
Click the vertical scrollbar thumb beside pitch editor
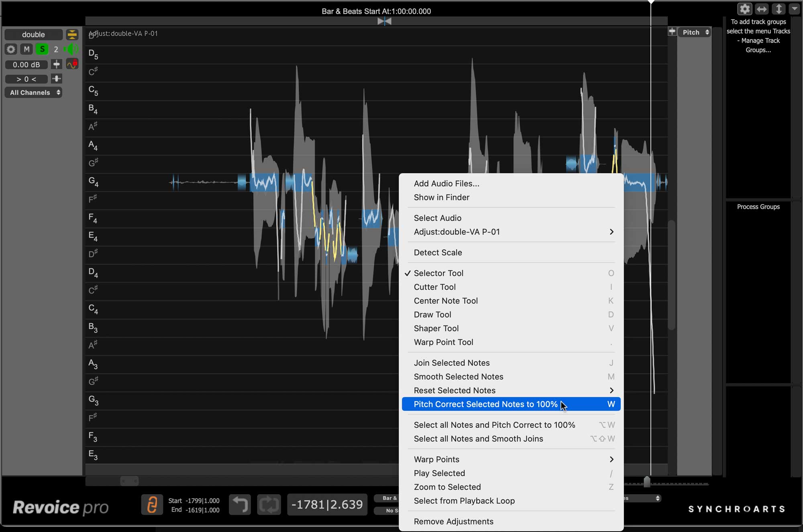pos(672,275)
